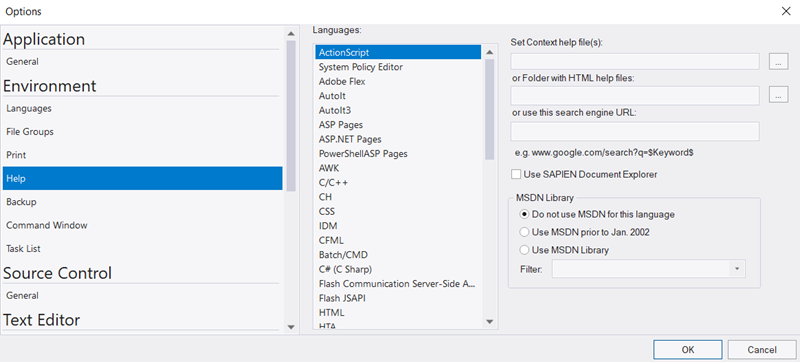Viewport: 800px width, 362px height.
Task: Click down arrow of Languages list scrollbar
Action: coord(490,322)
